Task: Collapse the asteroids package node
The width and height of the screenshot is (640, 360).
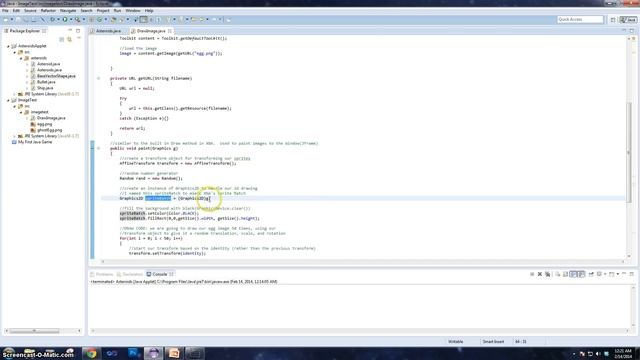Action: point(21,58)
